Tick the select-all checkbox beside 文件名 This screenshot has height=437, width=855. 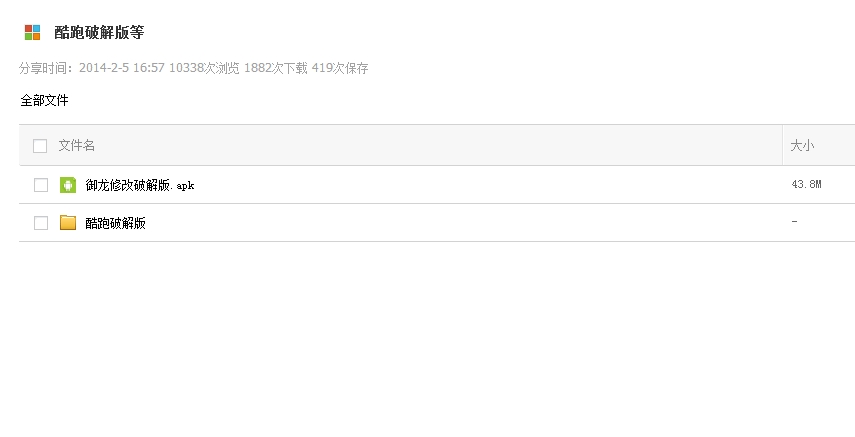pos(40,146)
